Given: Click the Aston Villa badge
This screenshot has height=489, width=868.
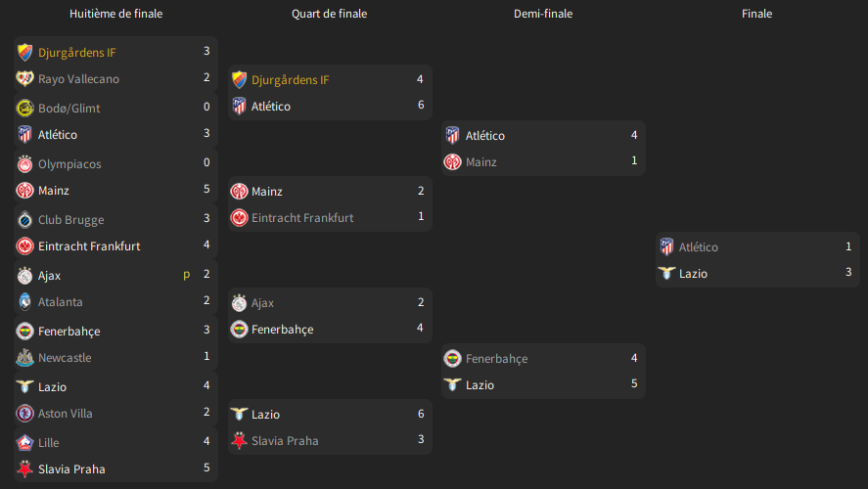Looking at the screenshot, I should click(24, 414).
